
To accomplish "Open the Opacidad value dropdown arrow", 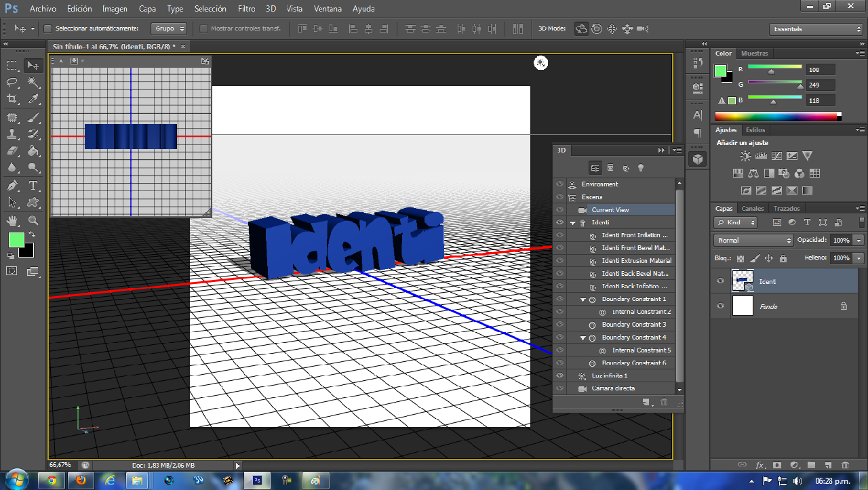I will tap(859, 240).
